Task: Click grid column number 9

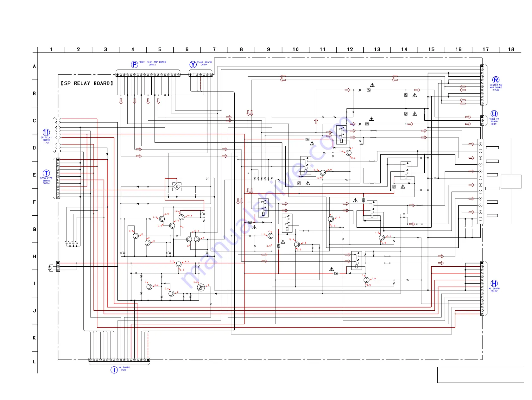Action: pos(269,49)
